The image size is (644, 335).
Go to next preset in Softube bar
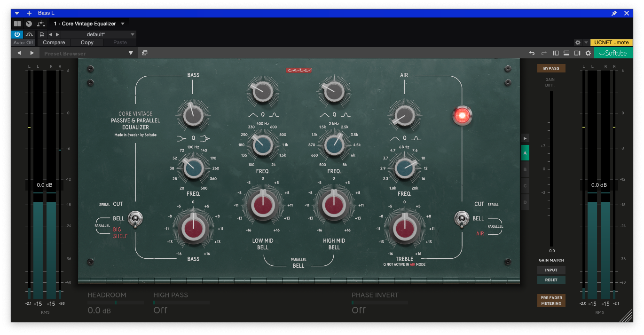pyautogui.click(x=32, y=53)
